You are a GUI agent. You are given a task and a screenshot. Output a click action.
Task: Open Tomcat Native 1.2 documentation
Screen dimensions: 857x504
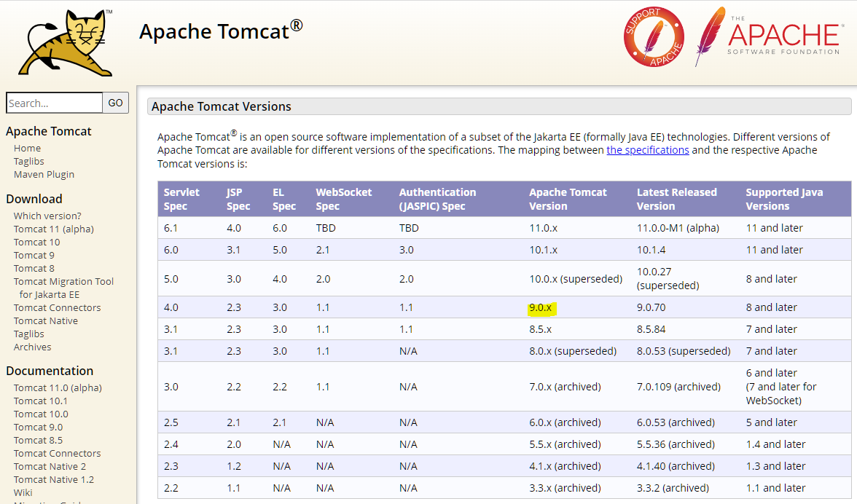click(54, 479)
